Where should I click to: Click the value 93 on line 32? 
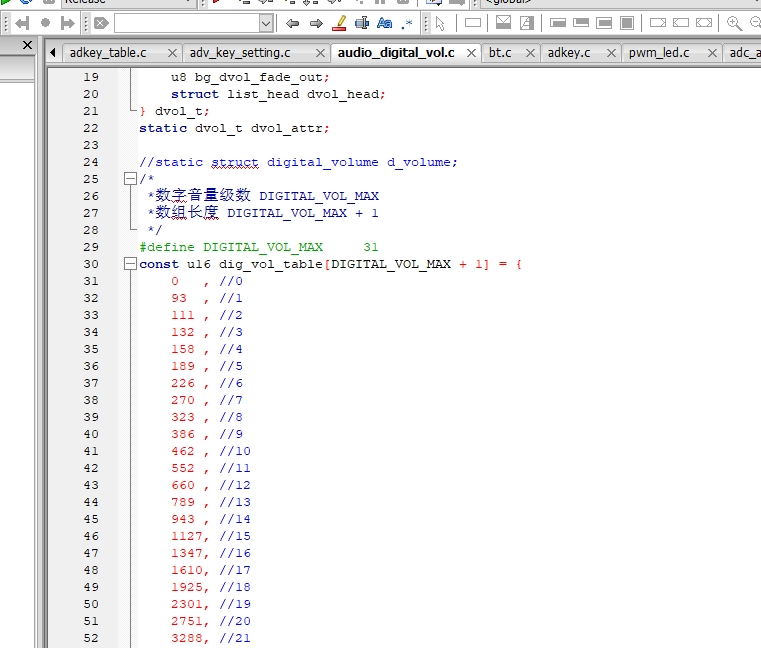click(x=179, y=298)
